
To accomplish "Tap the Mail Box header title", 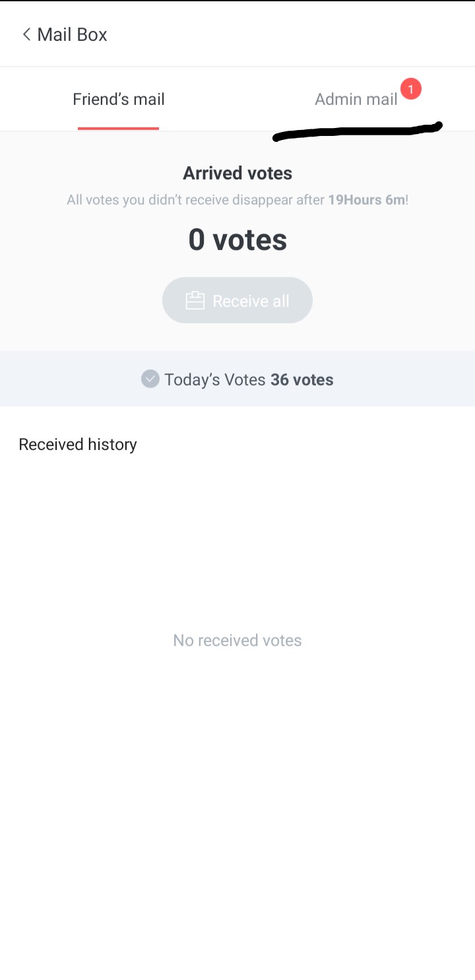I will pos(72,34).
